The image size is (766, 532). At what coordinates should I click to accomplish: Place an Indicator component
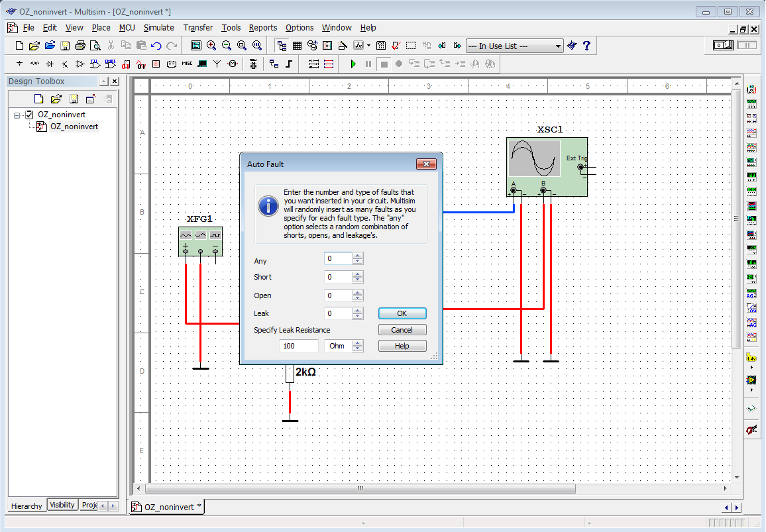pos(156,64)
